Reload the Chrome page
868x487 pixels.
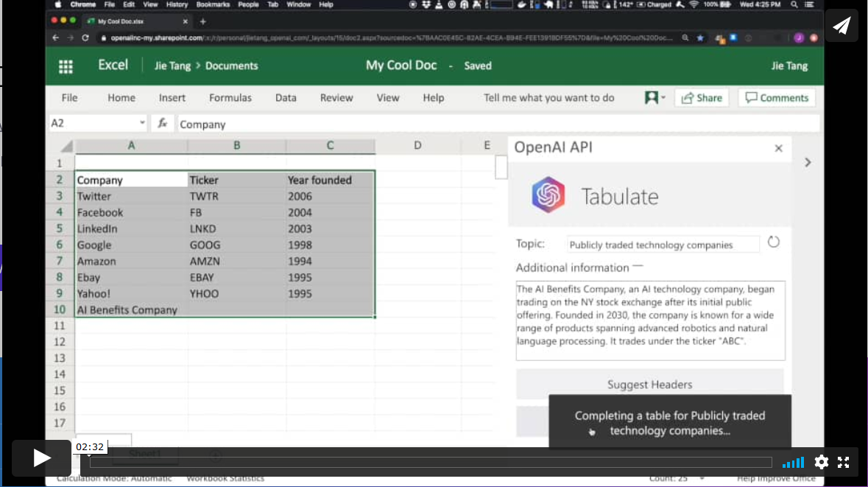point(85,38)
